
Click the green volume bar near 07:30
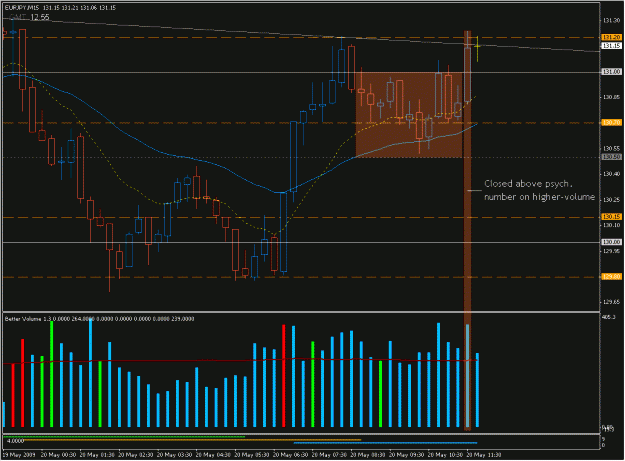(313, 384)
